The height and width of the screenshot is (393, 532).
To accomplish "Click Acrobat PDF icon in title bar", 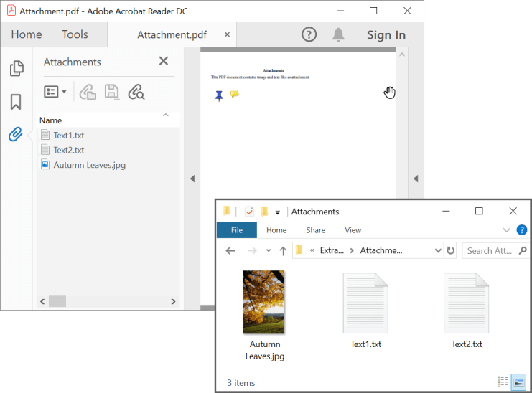I will [x=11, y=11].
